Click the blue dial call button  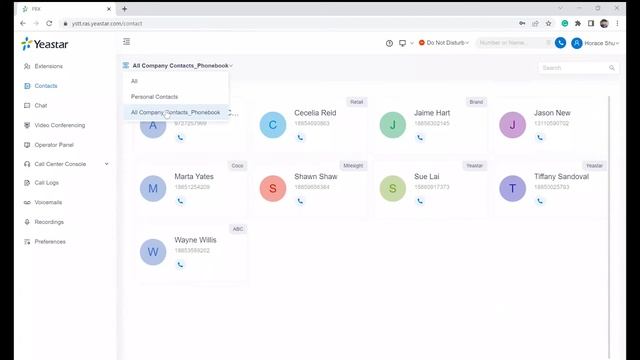560,42
